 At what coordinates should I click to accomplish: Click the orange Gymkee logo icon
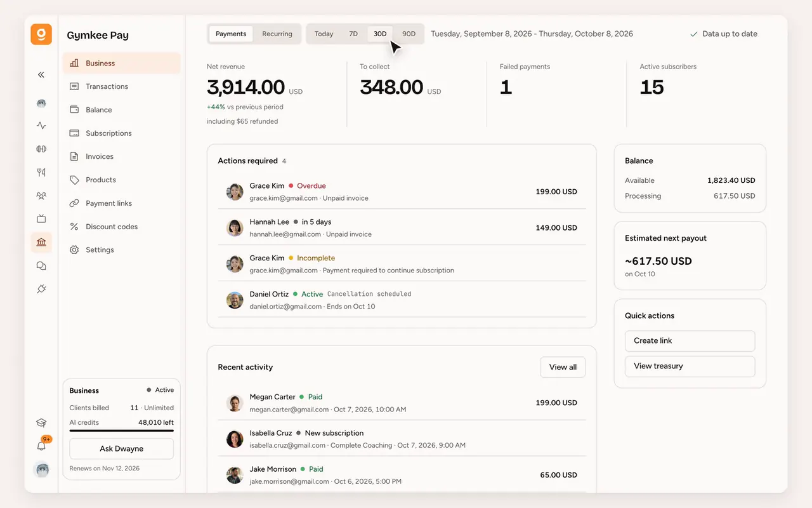(x=41, y=34)
